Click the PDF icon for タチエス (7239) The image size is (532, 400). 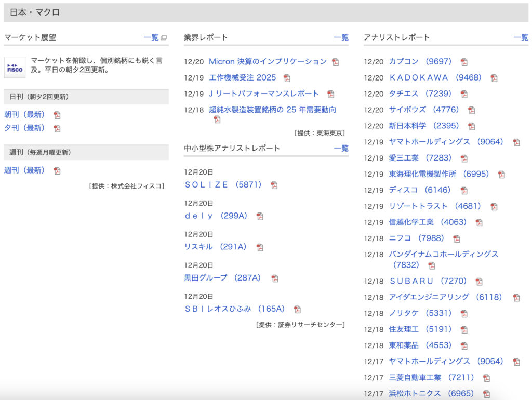(464, 94)
